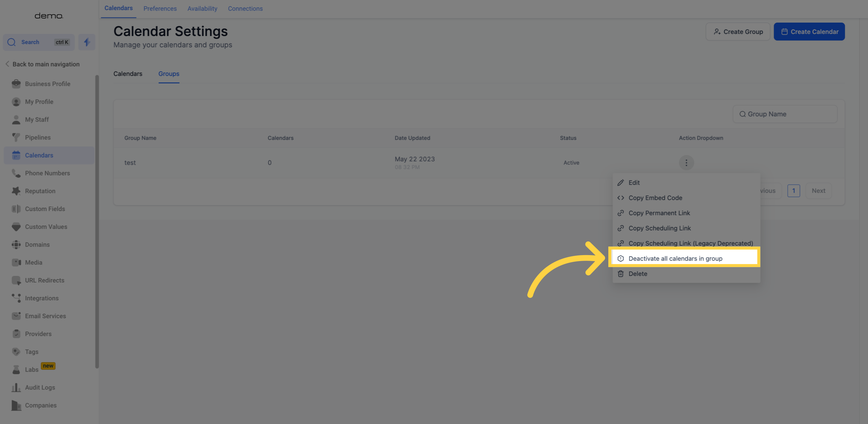Screen dimensions: 868x424
Task: Select Edit from the action menu
Action: pos(686,183)
